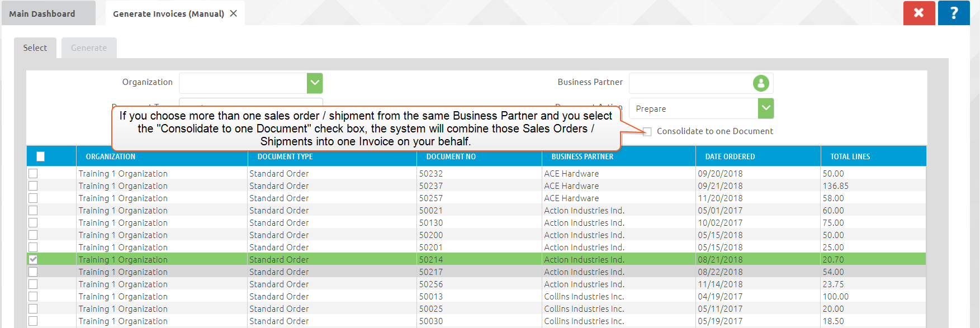Click the Business Partner search icon
The height and width of the screenshot is (328, 980).
760,83
